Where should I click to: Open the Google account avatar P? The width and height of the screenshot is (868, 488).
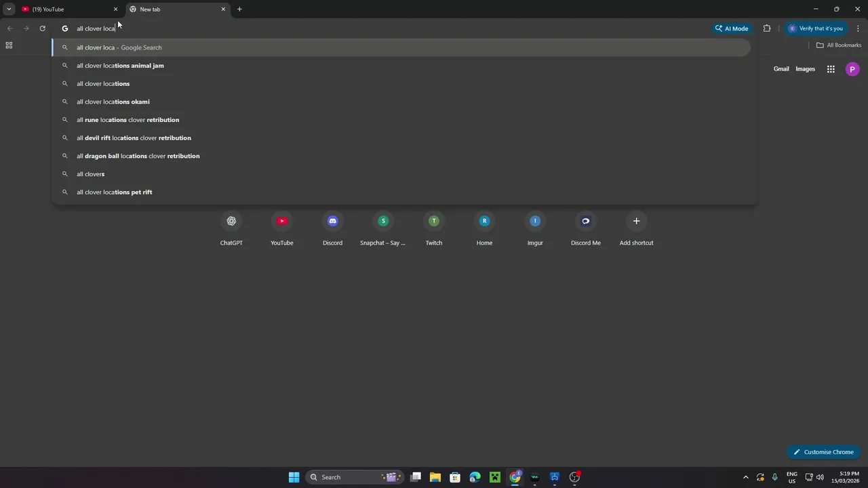[x=852, y=69]
